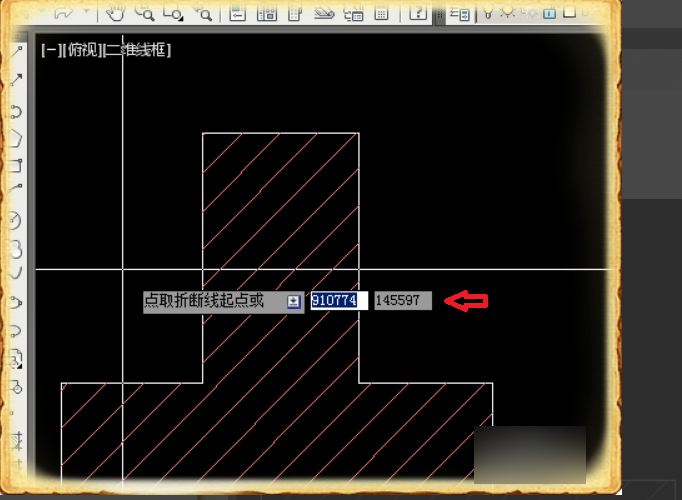This screenshot has width=682, height=500.
Task: Toggle the layer on/off lightbulb icon
Action: pos(488,12)
